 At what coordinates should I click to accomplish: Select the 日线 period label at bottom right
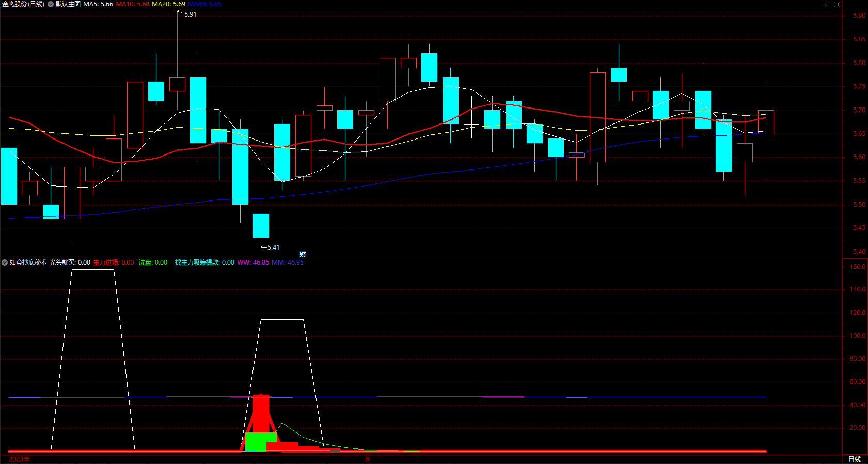(x=855, y=459)
